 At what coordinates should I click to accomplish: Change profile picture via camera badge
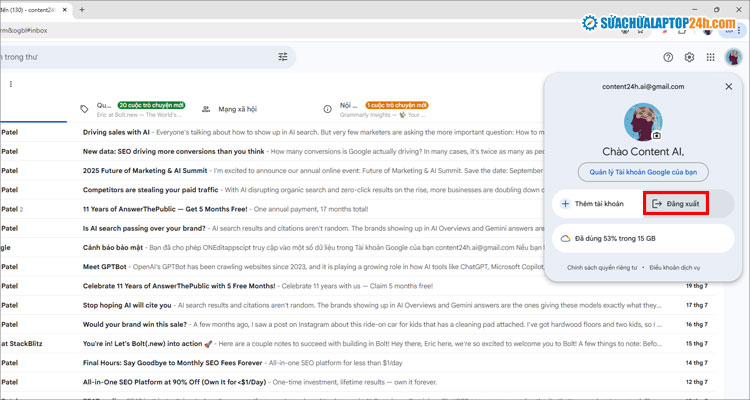click(x=657, y=136)
